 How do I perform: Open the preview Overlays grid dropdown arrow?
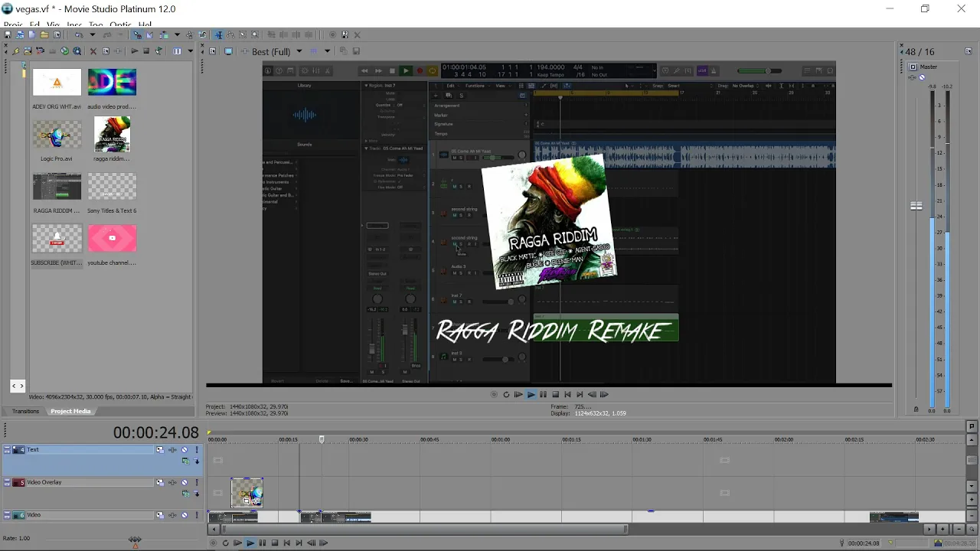coord(327,51)
